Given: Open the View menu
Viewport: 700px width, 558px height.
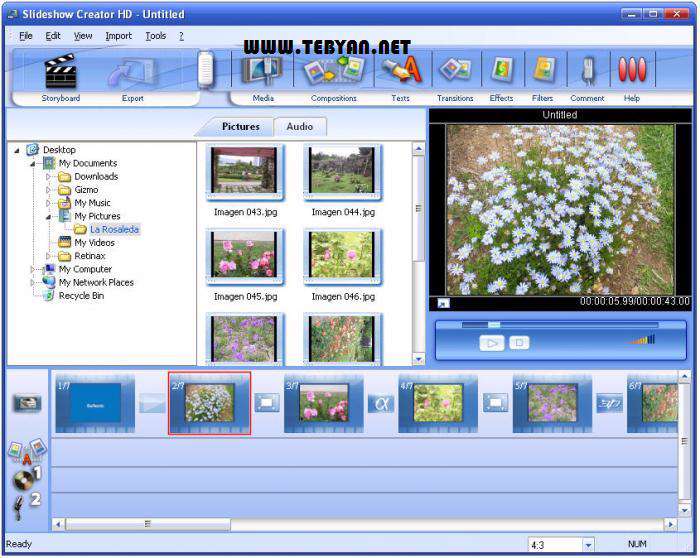Looking at the screenshot, I should pos(83,36).
